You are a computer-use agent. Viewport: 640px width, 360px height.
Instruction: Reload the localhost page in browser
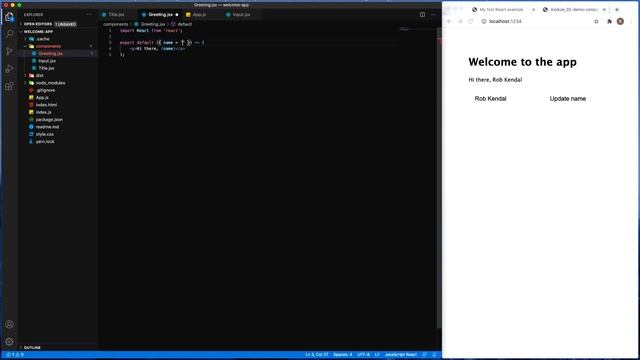[x=471, y=21]
